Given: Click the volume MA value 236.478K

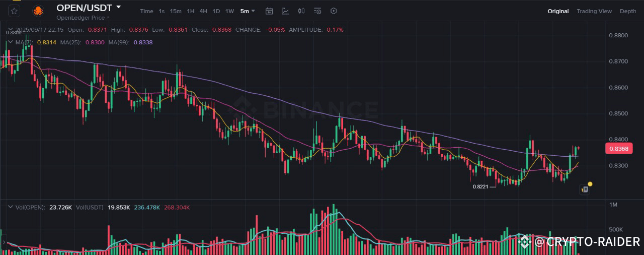Looking at the screenshot, I should (147, 207).
